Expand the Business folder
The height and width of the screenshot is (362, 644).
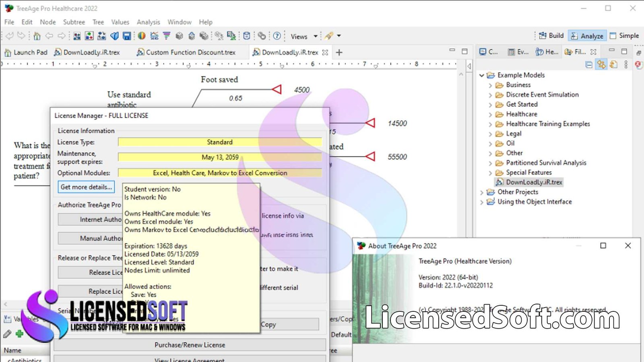coord(490,85)
